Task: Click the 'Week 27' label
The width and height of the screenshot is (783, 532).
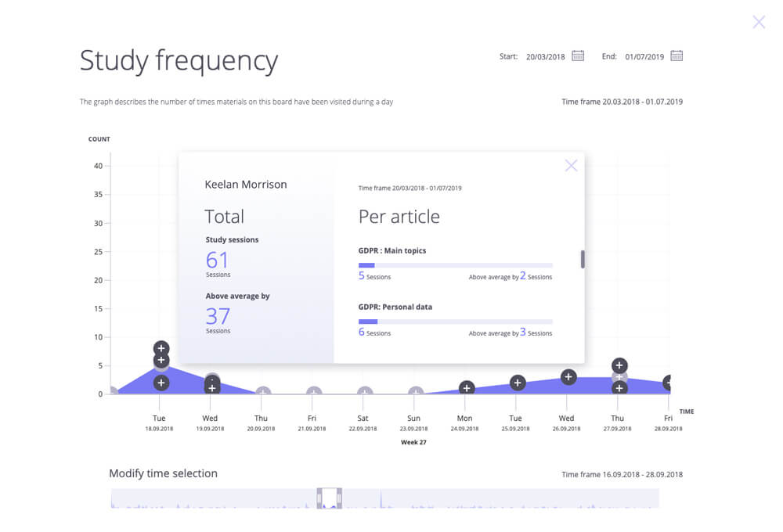Action: [413, 442]
